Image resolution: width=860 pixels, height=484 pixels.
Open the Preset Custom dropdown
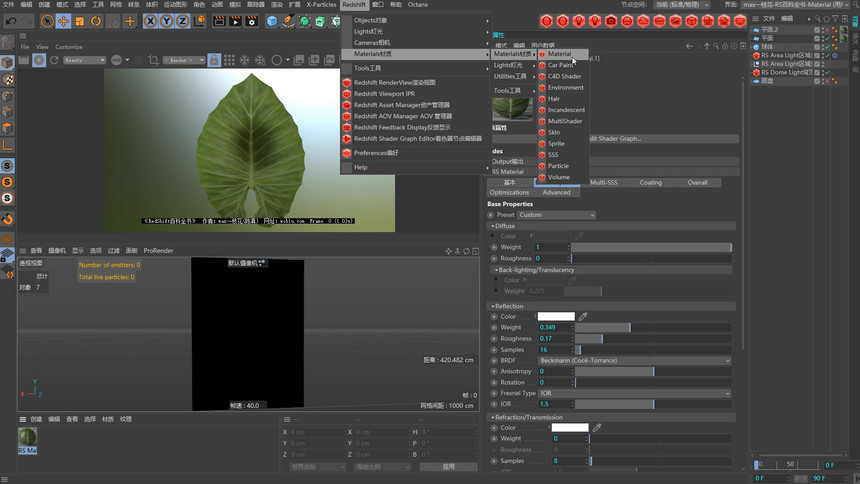[x=557, y=215]
